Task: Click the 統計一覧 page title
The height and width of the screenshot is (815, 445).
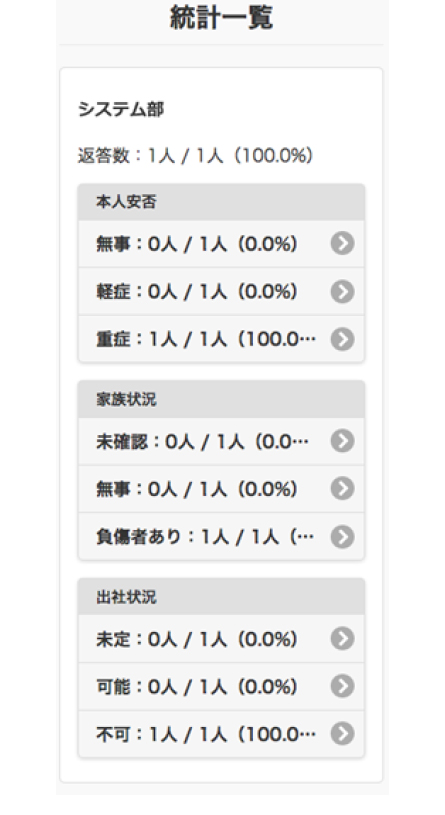Action: pos(221,18)
